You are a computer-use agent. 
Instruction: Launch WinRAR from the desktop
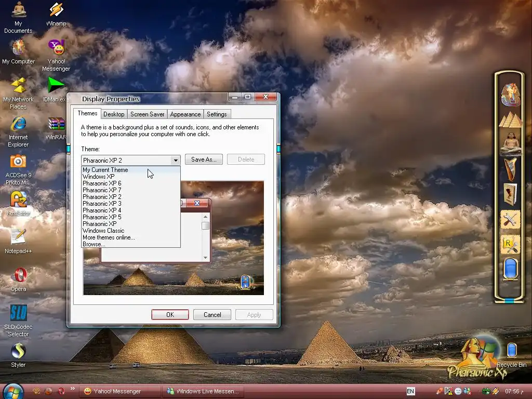pyautogui.click(x=56, y=128)
